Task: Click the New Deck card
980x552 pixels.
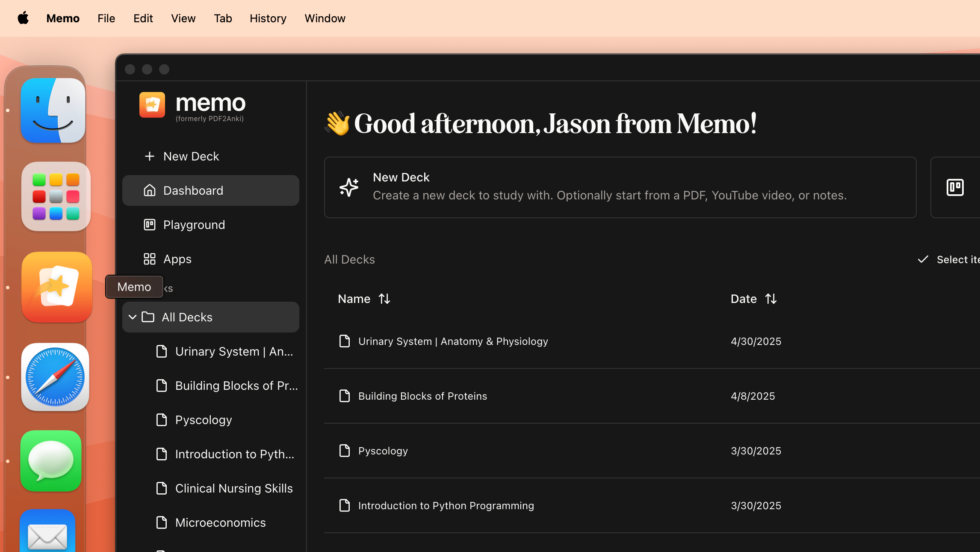Action: [x=620, y=187]
